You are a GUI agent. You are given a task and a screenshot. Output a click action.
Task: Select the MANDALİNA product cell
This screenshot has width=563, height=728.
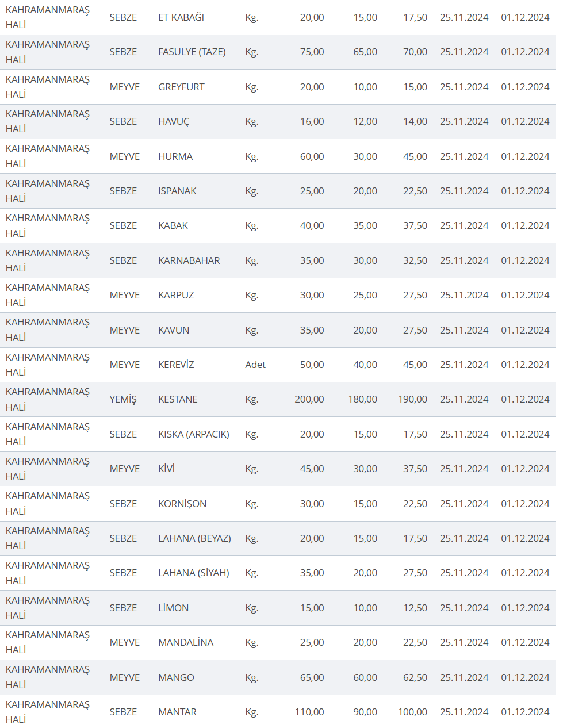[x=186, y=642]
